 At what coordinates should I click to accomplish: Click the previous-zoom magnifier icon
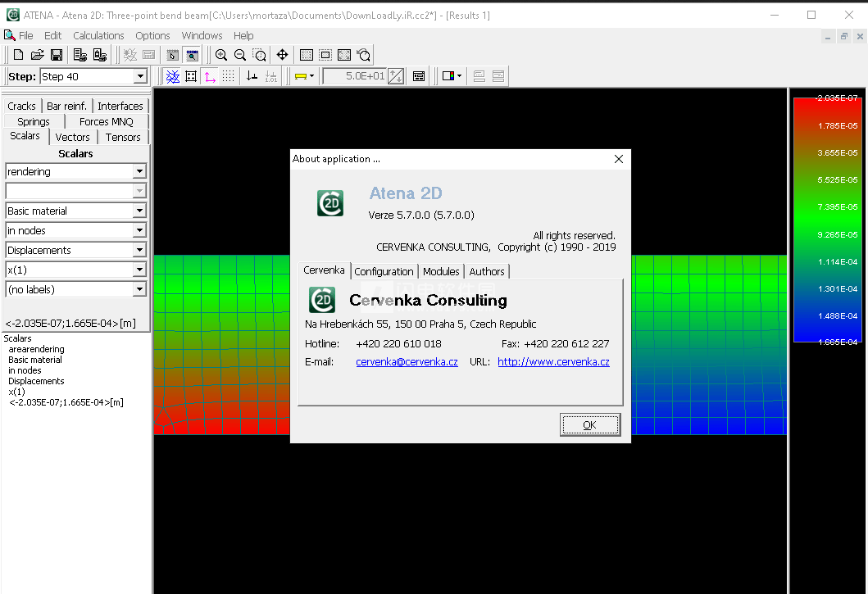(x=364, y=55)
